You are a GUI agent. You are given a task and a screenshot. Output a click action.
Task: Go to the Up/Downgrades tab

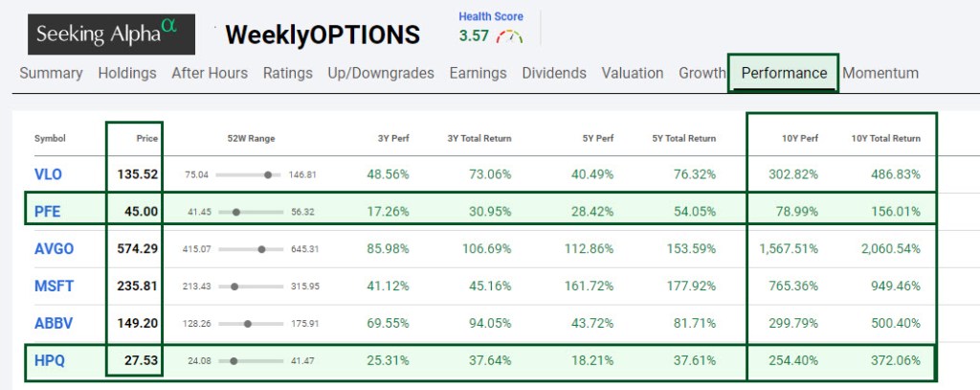[x=381, y=73]
